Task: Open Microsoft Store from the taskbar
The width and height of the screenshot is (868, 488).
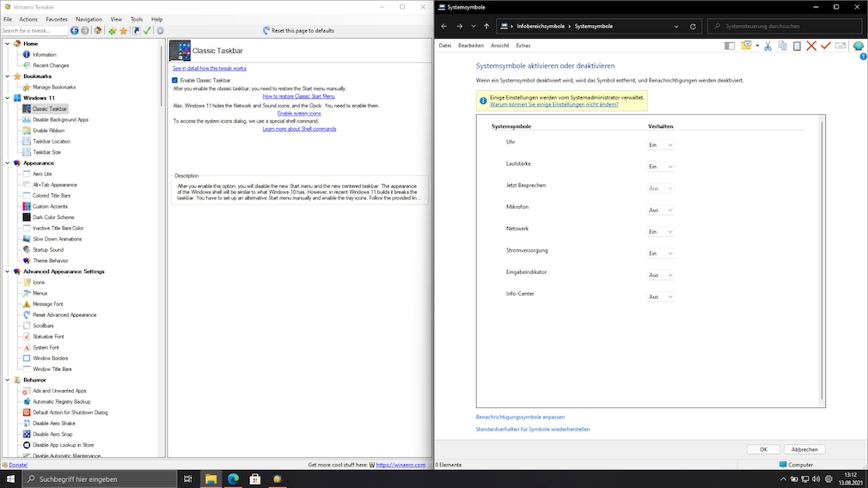Action: 255,479
